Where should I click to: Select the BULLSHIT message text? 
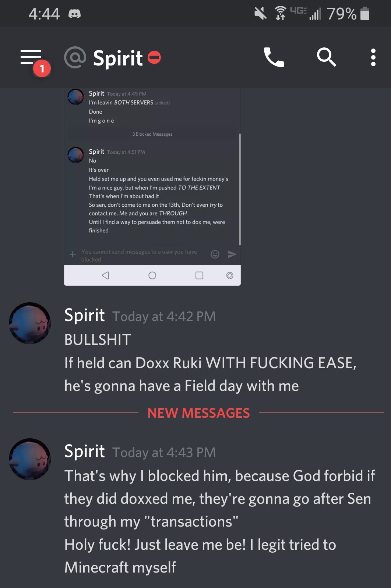tap(98, 340)
